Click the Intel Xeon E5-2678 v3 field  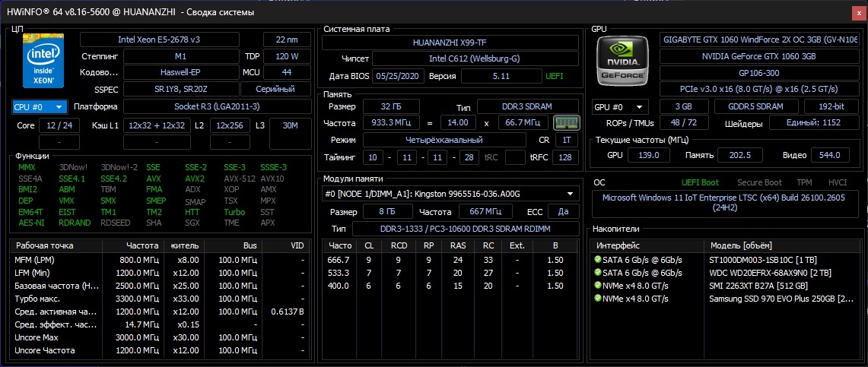(x=160, y=40)
